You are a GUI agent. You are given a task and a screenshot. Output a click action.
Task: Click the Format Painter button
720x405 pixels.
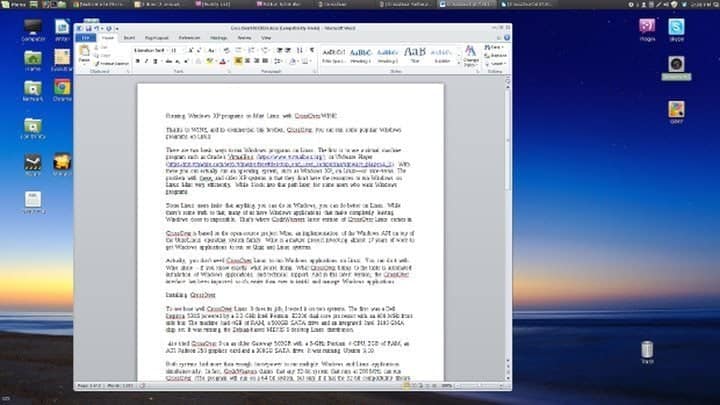[112, 64]
